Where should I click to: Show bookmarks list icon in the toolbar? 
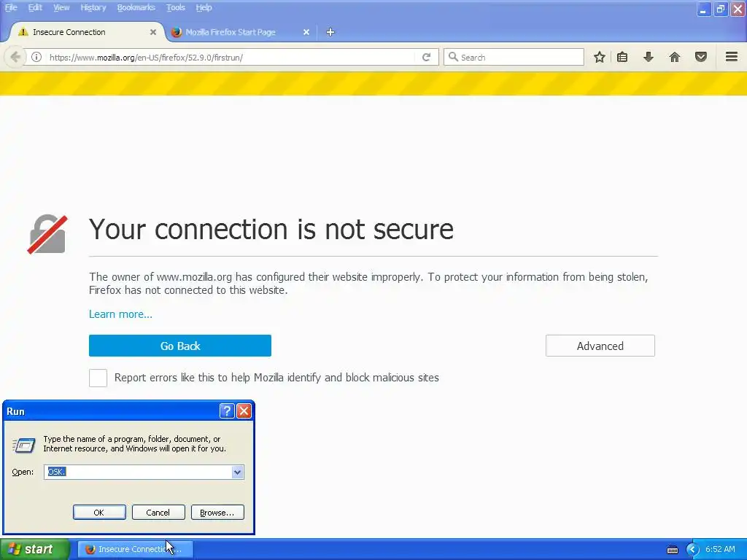point(622,57)
